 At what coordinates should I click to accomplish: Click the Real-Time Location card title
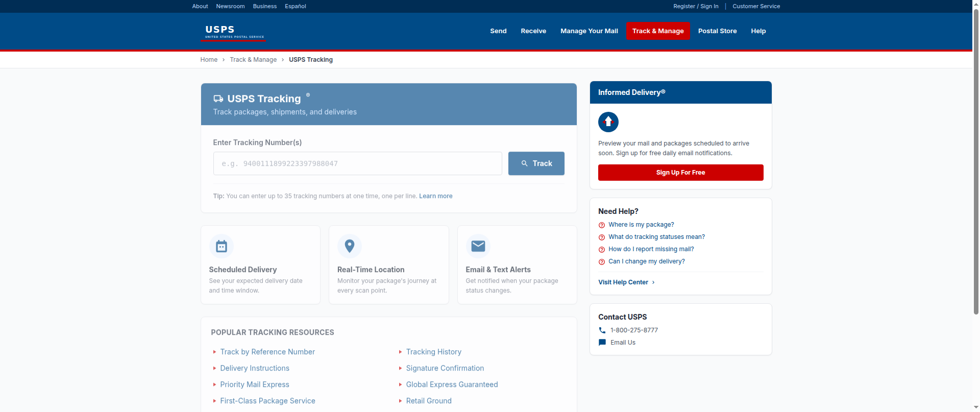point(371,270)
